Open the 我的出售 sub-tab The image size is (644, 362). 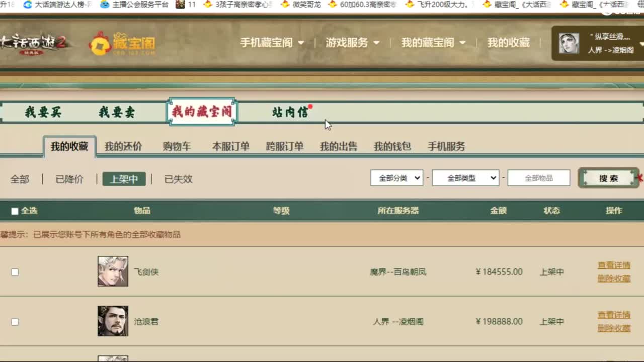[339, 146]
